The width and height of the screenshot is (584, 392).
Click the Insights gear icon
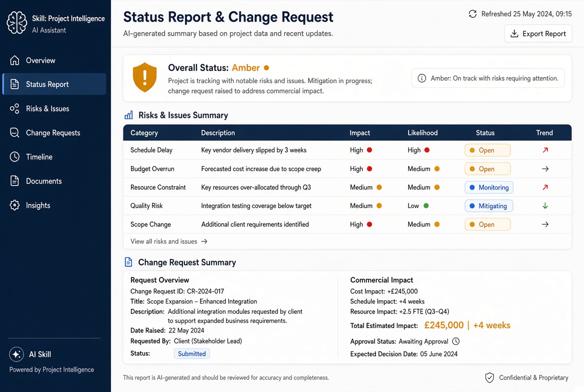point(14,205)
